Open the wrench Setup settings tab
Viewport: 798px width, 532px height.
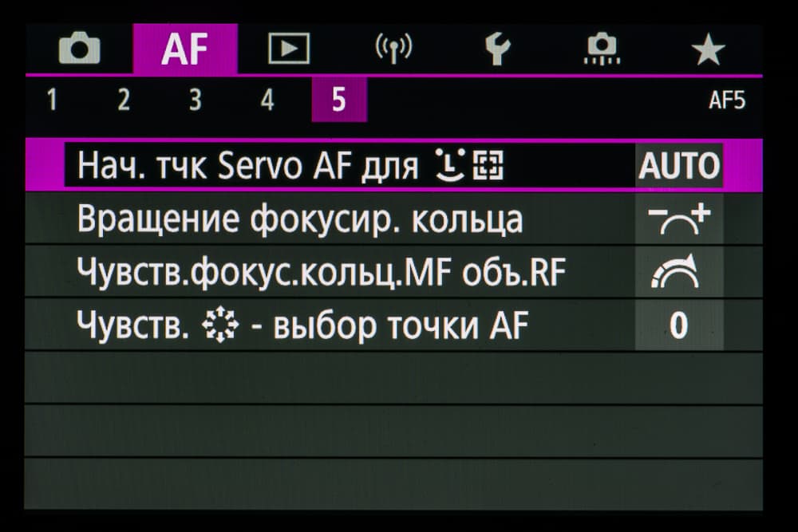click(497, 50)
